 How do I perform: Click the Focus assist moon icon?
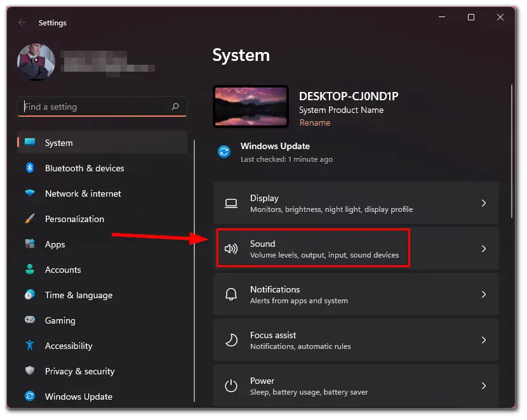[231, 340]
